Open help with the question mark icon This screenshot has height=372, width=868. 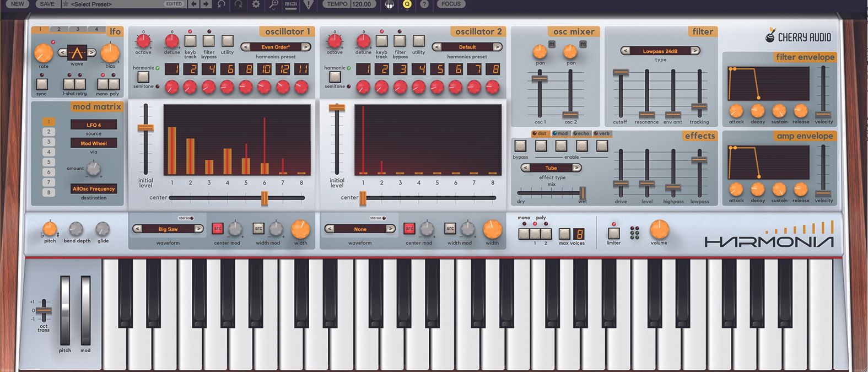[424, 4]
